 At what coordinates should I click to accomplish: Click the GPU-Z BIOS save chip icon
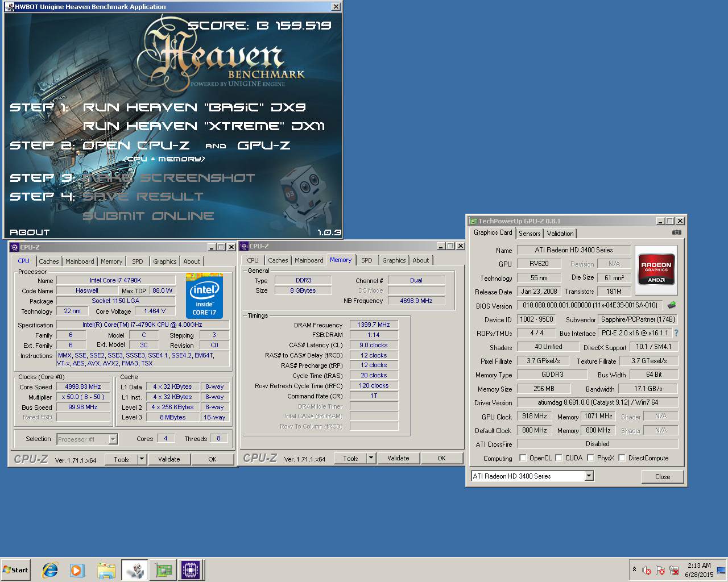coord(672,305)
